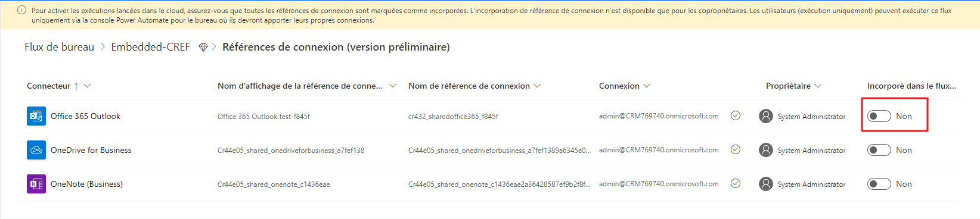Expand the Propriétaire column header menu
The width and height of the screenshot is (980, 219).
pyautogui.click(x=818, y=86)
